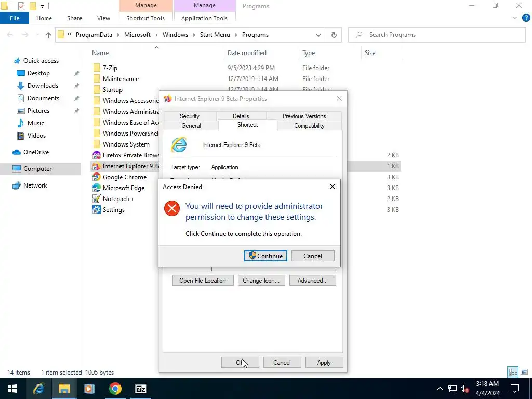Open the Compatibility tab

click(309, 126)
